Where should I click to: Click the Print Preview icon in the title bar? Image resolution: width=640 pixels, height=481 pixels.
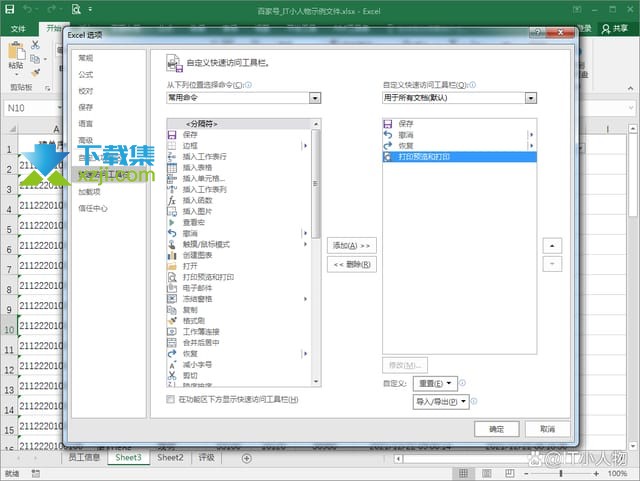point(76,9)
